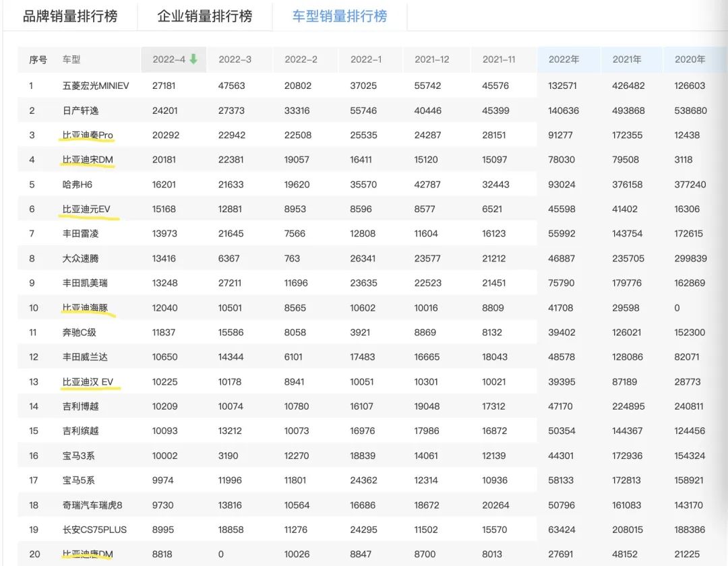Select the 奔驰C级 model name
Viewport: 728px width, 566px height.
coord(79,333)
